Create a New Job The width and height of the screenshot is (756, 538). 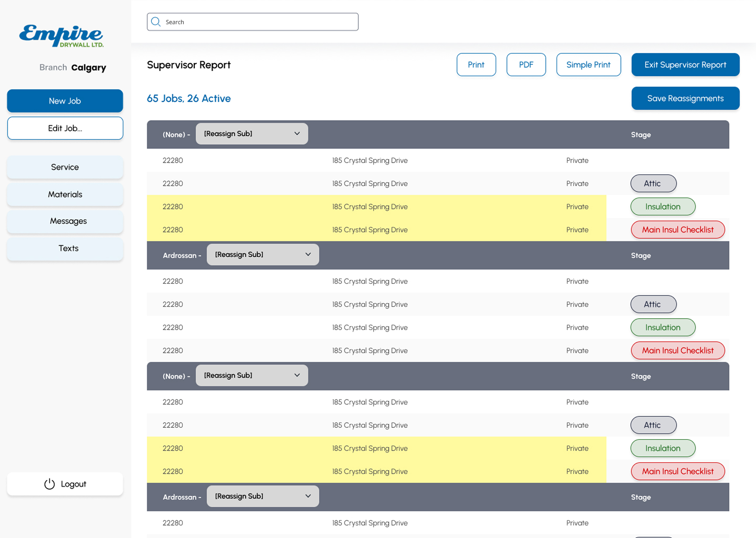(x=65, y=101)
